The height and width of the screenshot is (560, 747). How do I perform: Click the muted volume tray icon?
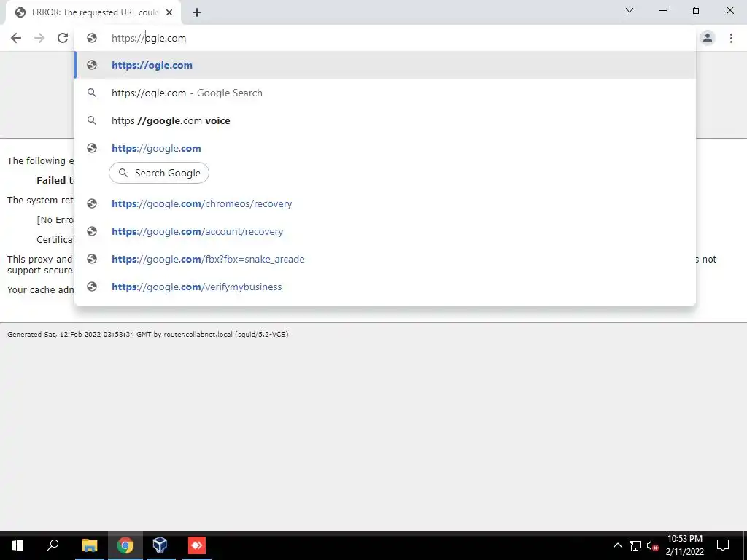[652, 545]
